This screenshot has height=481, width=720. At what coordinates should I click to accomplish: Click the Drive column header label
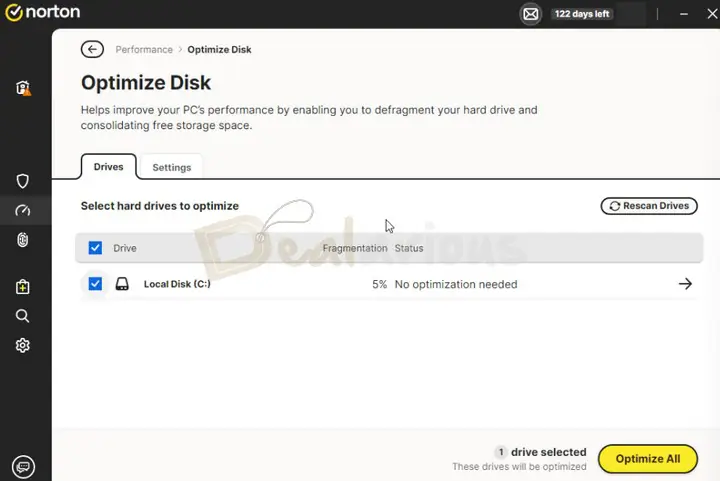tap(125, 248)
